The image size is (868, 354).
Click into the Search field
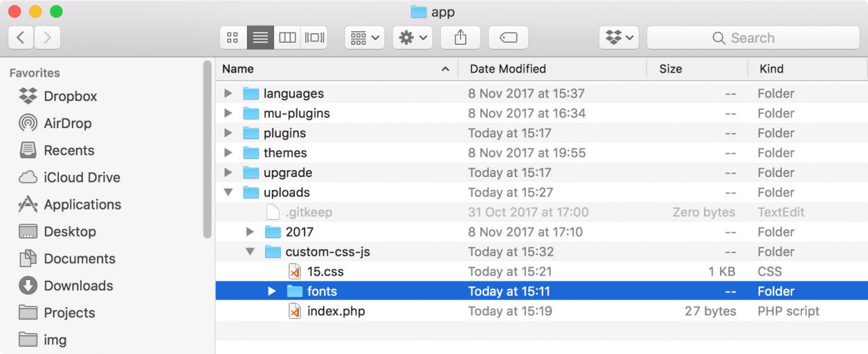pos(752,38)
